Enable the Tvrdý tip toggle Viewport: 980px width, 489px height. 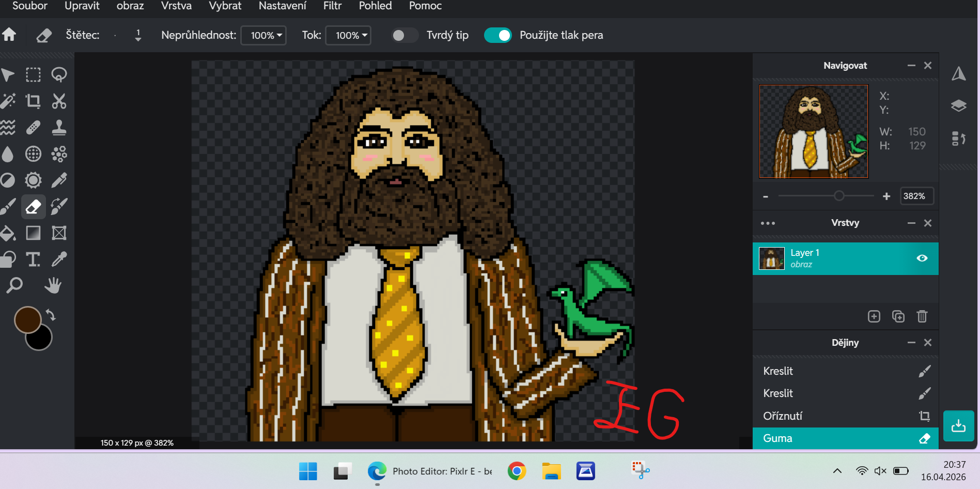click(x=405, y=35)
